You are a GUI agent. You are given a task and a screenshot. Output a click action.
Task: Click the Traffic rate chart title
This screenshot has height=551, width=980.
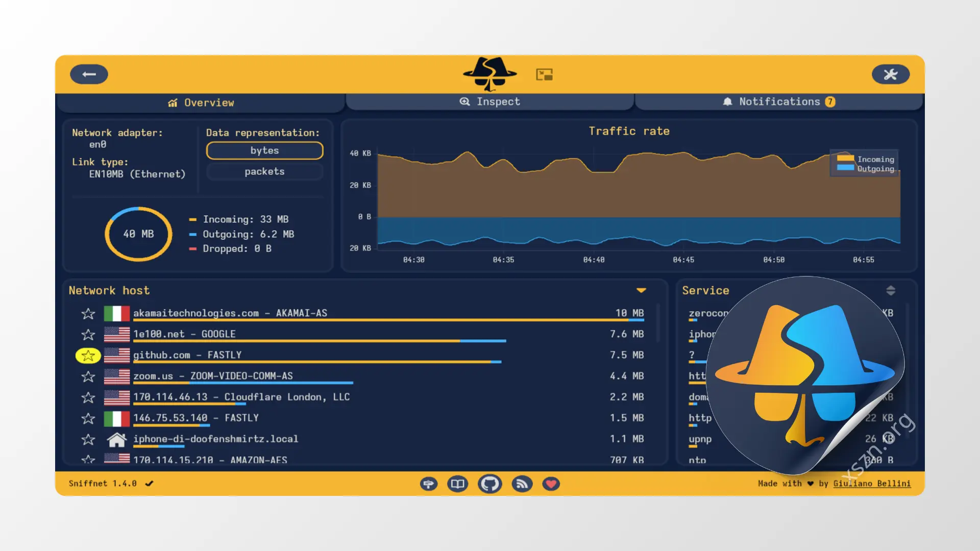pyautogui.click(x=629, y=131)
